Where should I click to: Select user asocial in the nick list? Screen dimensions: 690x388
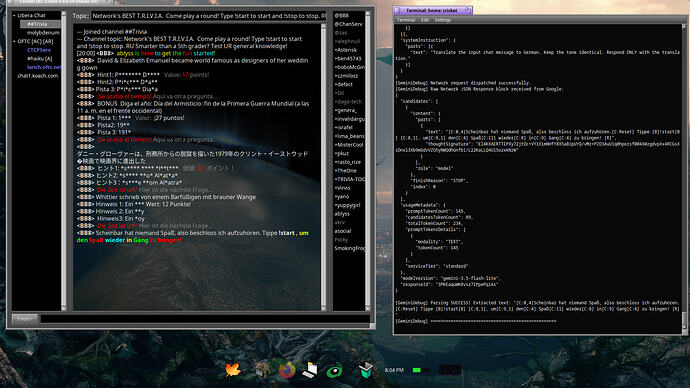click(343, 231)
